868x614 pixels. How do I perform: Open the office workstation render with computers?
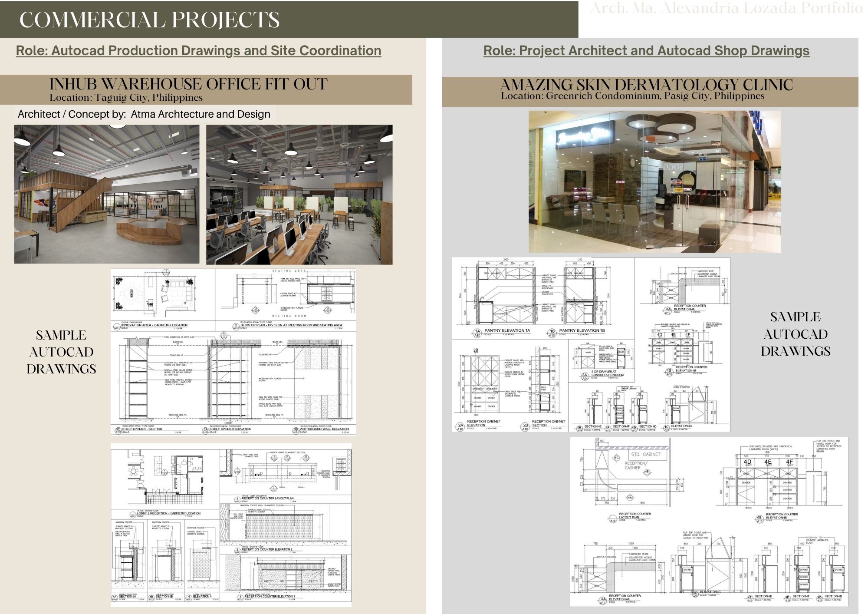pyautogui.click(x=299, y=195)
